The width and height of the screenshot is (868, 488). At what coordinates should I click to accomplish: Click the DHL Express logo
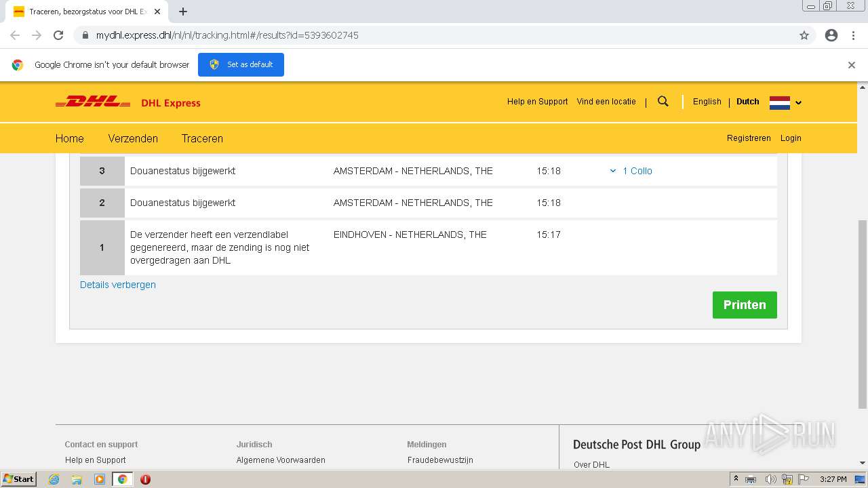pyautogui.click(x=127, y=102)
